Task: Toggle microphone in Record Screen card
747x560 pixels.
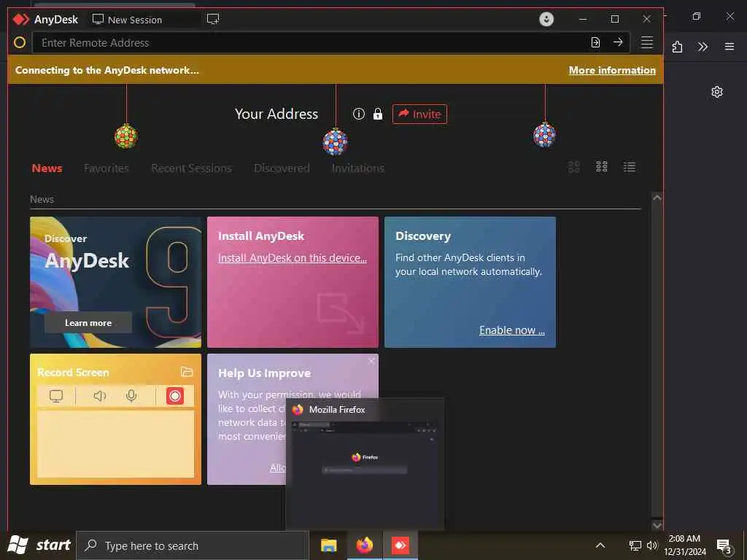Action: coord(131,396)
